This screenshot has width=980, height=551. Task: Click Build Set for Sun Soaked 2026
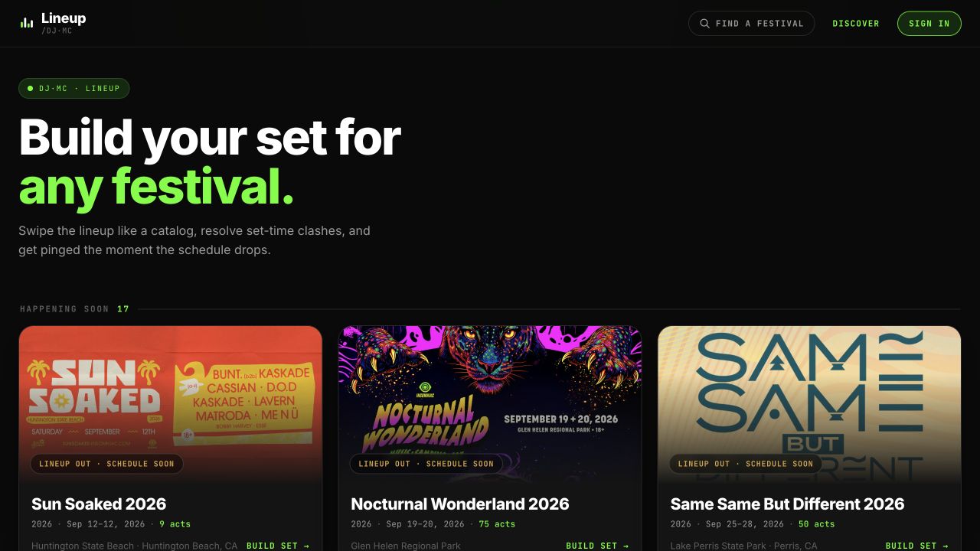coord(278,546)
